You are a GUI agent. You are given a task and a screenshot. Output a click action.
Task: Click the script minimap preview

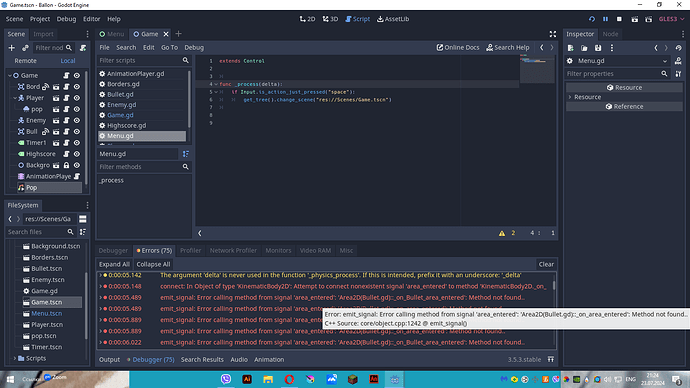(536, 69)
